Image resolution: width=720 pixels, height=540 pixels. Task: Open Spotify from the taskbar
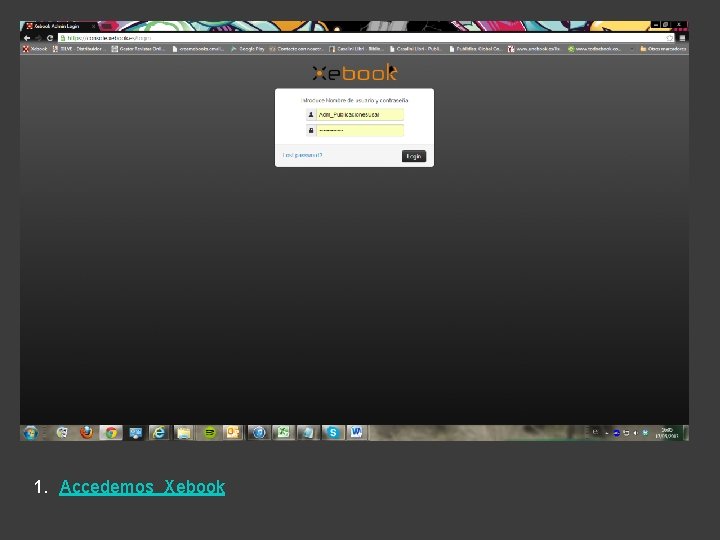[x=209, y=433]
